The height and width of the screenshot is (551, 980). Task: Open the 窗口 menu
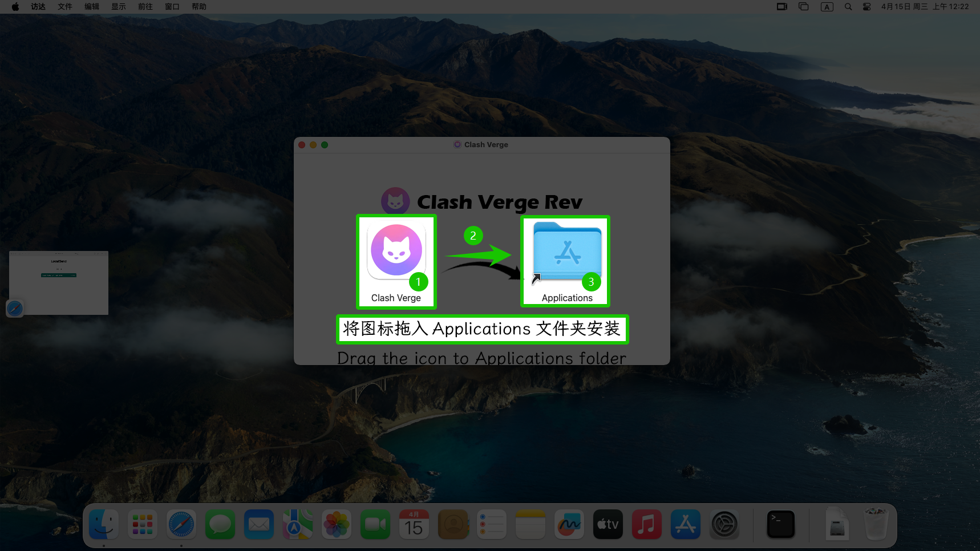(172, 7)
